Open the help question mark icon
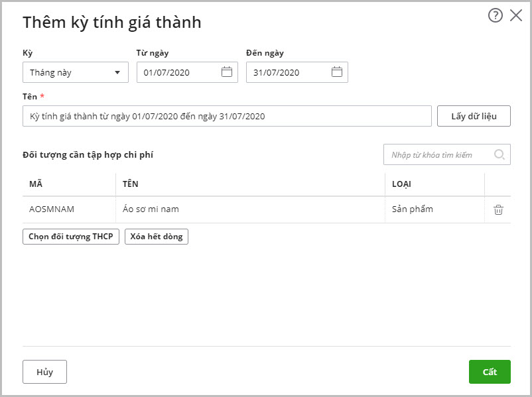Image resolution: width=532 pixels, height=397 pixels. pos(495,15)
